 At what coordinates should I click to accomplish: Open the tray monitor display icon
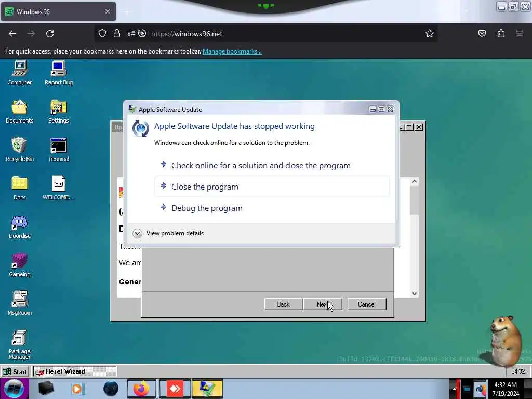467,389
